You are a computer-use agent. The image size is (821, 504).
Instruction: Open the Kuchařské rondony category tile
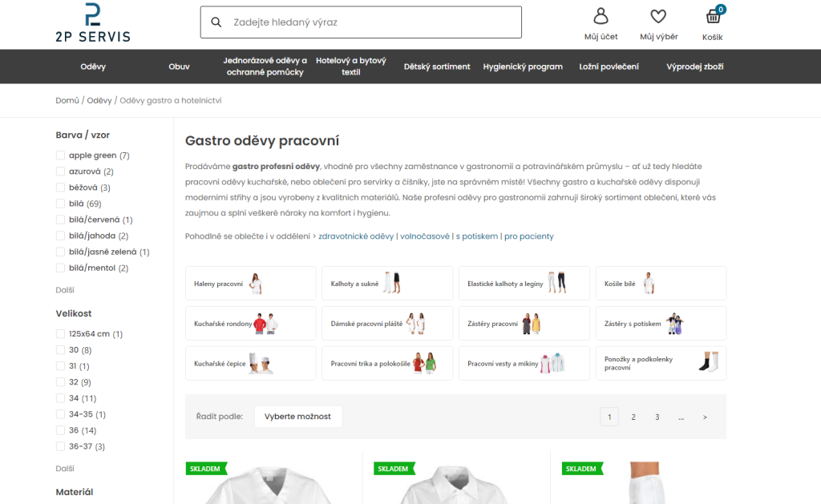250,324
